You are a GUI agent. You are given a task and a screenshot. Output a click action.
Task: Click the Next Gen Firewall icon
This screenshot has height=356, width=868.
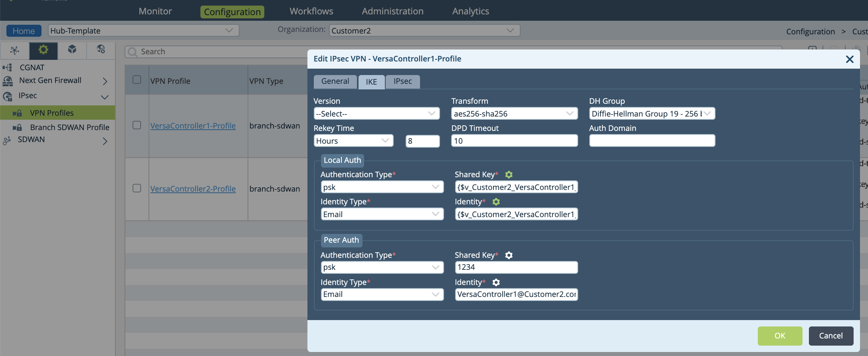coord(8,81)
